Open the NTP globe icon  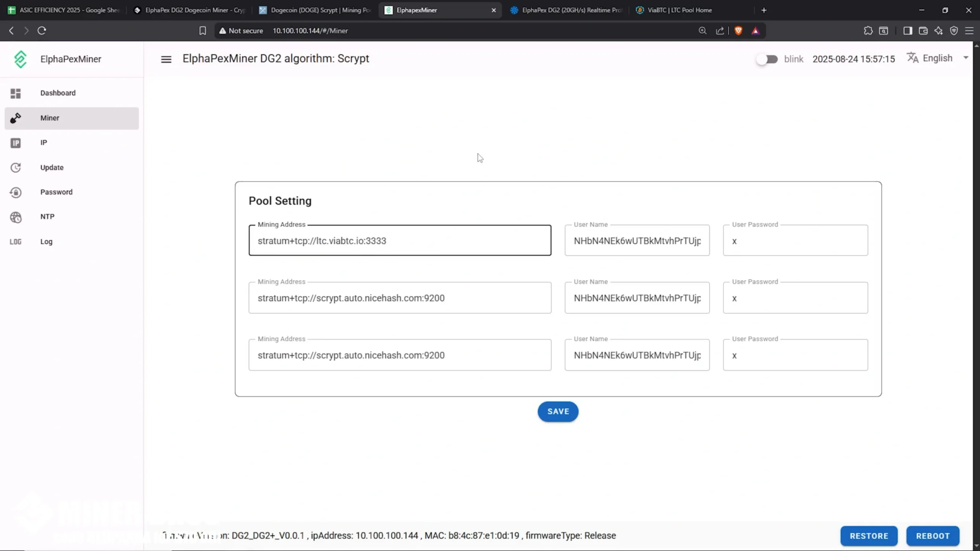point(15,217)
